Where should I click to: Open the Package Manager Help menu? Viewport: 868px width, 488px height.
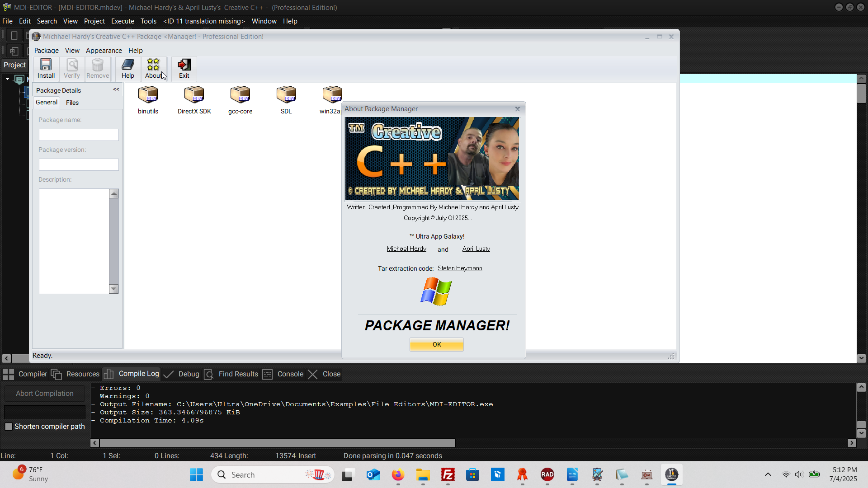click(136, 51)
